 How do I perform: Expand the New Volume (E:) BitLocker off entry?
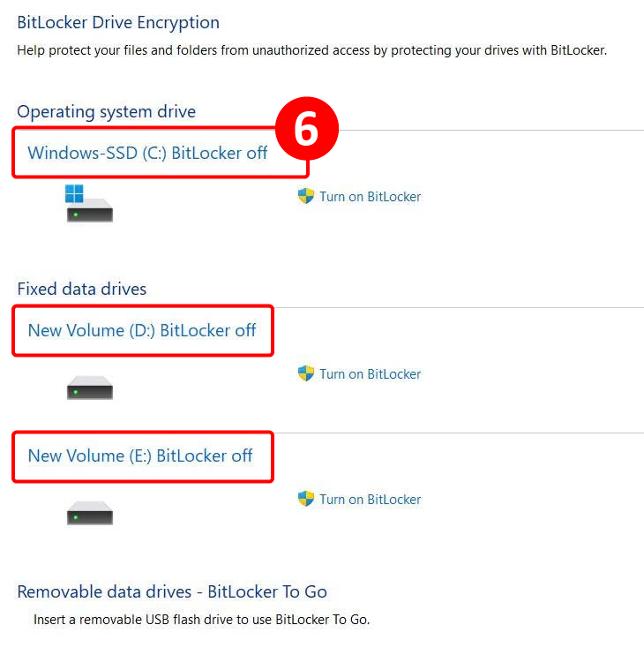pyautogui.click(x=140, y=455)
